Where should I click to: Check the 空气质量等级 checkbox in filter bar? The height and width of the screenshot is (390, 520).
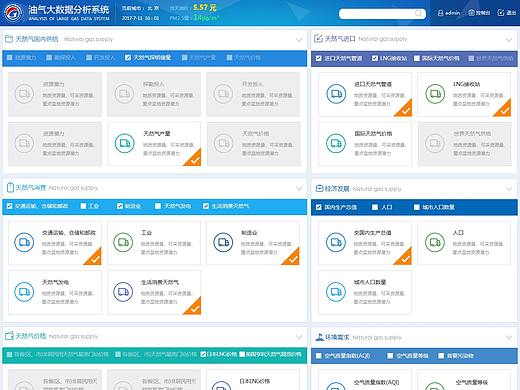pyautogui.click(x=390, y=356)
